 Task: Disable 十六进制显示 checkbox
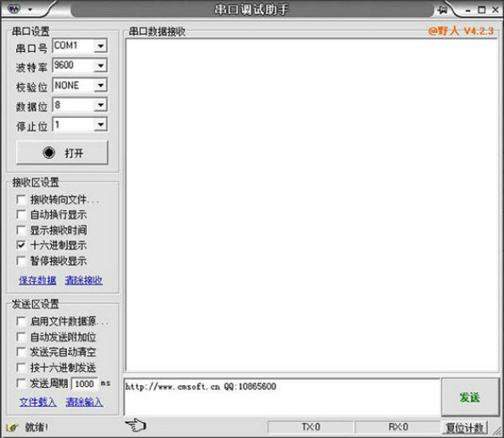tap(21, 245)
